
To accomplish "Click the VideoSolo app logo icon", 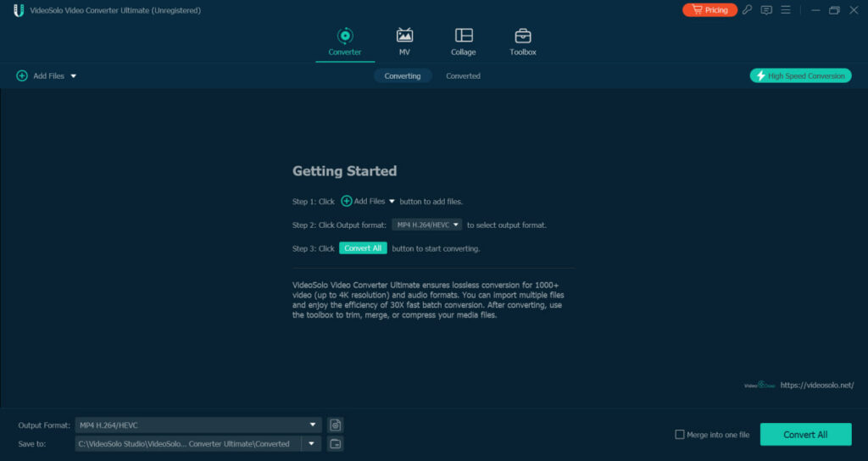I will (19, 10).
